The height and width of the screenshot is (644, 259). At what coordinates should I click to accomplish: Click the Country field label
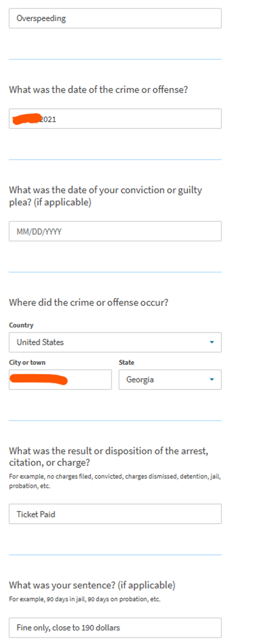[21, 325]
